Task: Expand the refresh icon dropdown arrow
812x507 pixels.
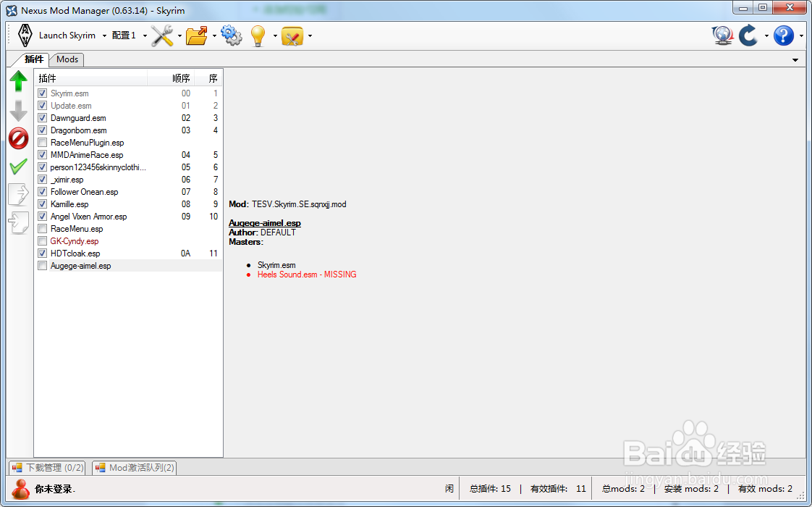Action: point(766,35)
